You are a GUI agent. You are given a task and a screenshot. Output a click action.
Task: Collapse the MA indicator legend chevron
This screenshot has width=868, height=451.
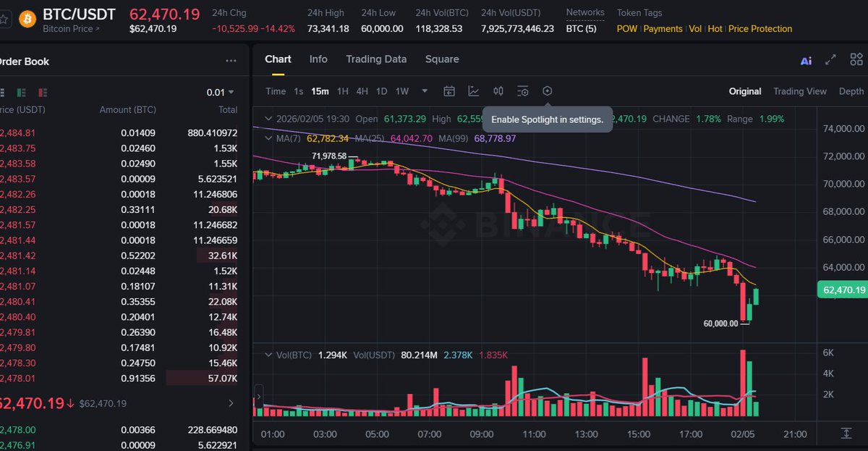[x=269, y=138]
